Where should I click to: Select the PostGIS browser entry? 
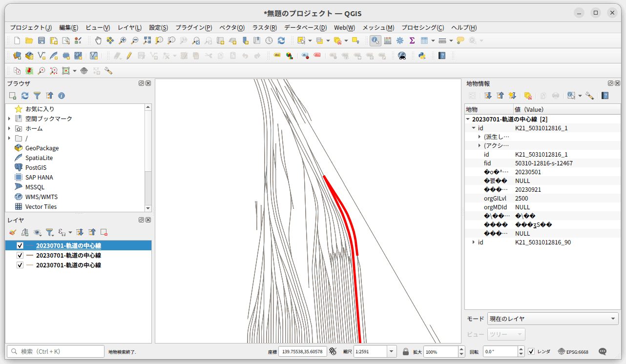coord(36,167)
